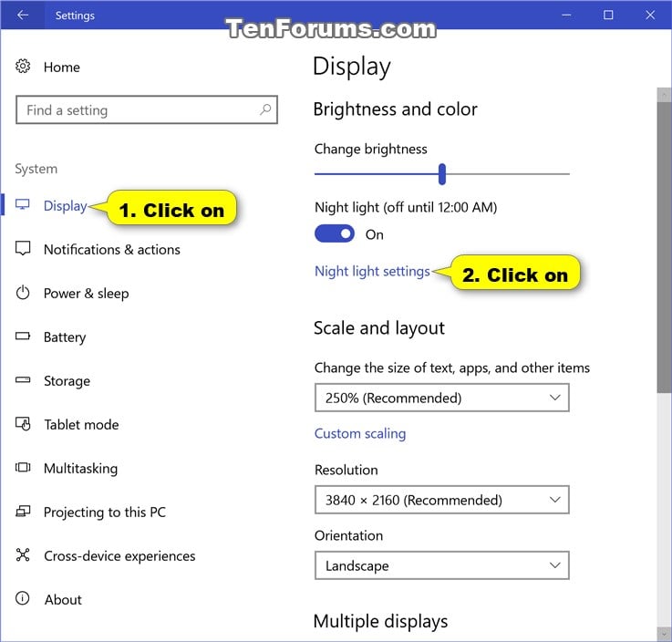
Task: Go to Power & sleep settings
Action: click(x=86, y=294)
